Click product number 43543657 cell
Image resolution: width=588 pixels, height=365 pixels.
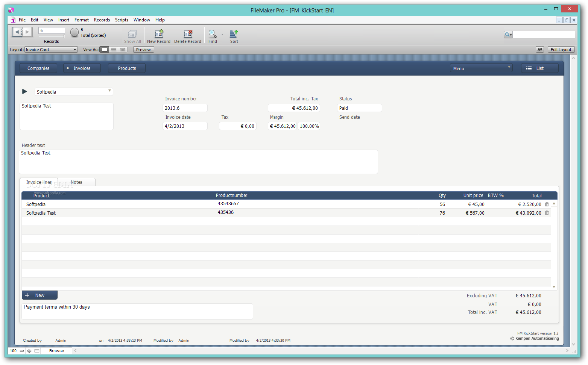[x=228, y=204]
